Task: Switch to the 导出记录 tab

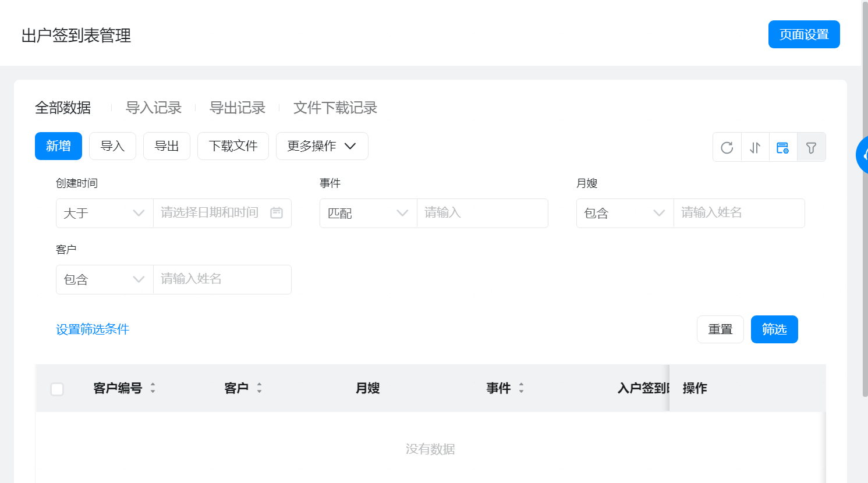Action: click(x=238, y=108)
